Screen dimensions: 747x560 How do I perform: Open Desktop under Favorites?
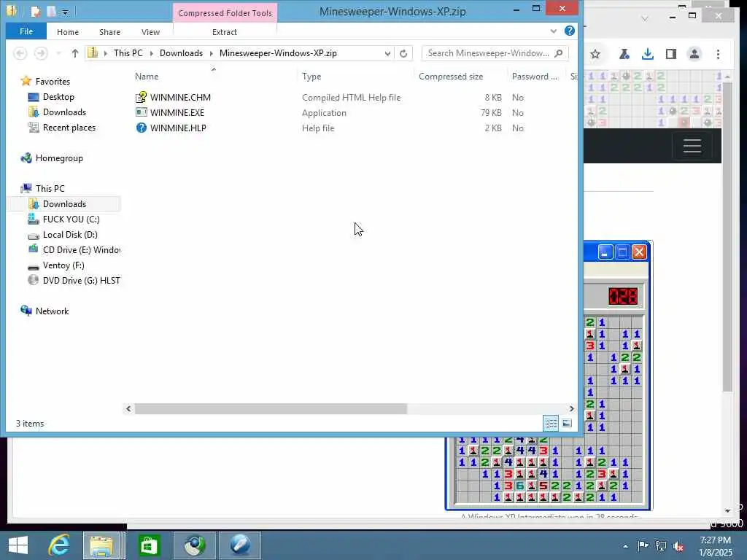[x=58, y=97]
